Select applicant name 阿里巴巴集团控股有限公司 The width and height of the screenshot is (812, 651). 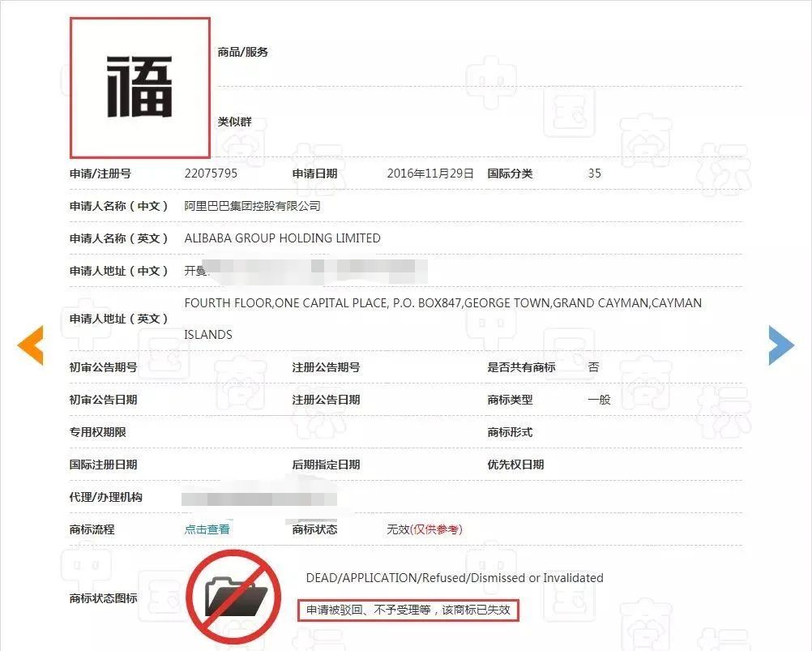pos(252,206)
